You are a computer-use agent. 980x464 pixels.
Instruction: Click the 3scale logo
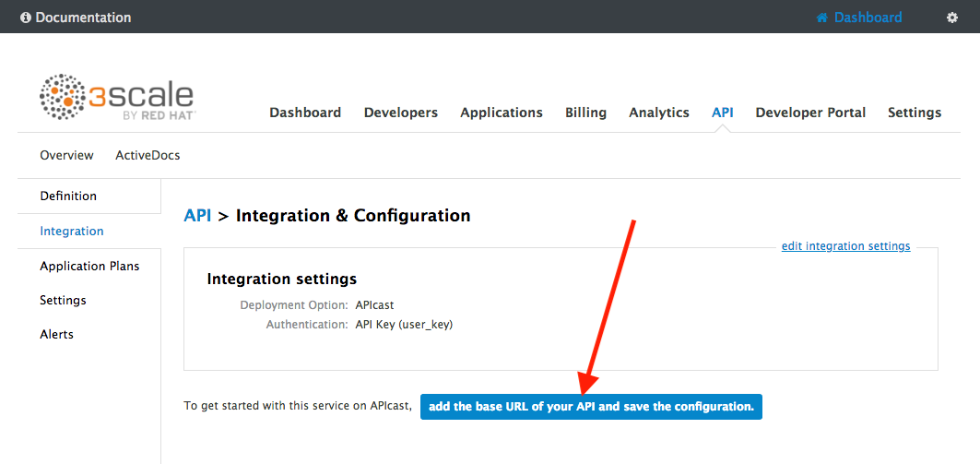pyautogui.click(x=117, y=97)
